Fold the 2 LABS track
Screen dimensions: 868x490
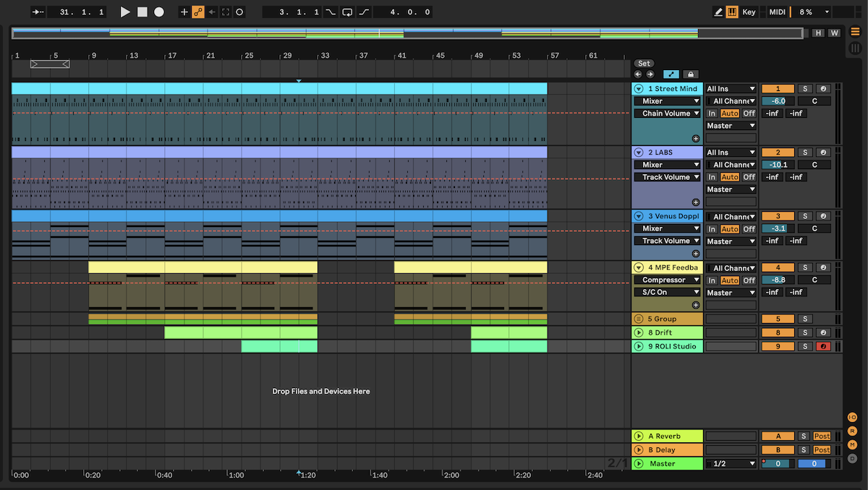click(x=639, y=152)
